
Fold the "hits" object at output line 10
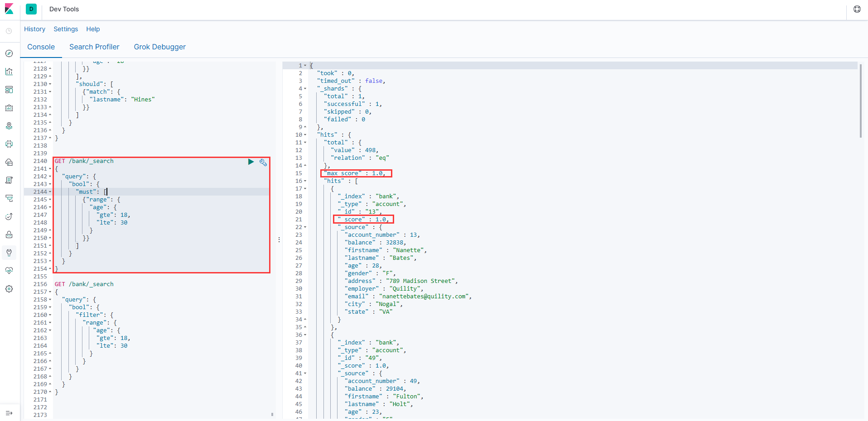[x=305, y=135]
